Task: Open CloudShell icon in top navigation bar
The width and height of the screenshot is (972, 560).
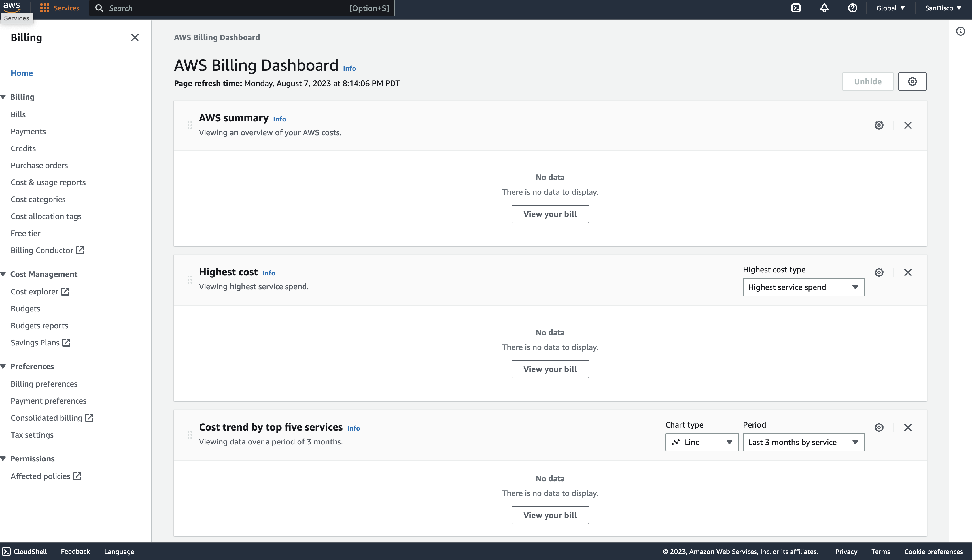Action: click(x=796, y=8)
